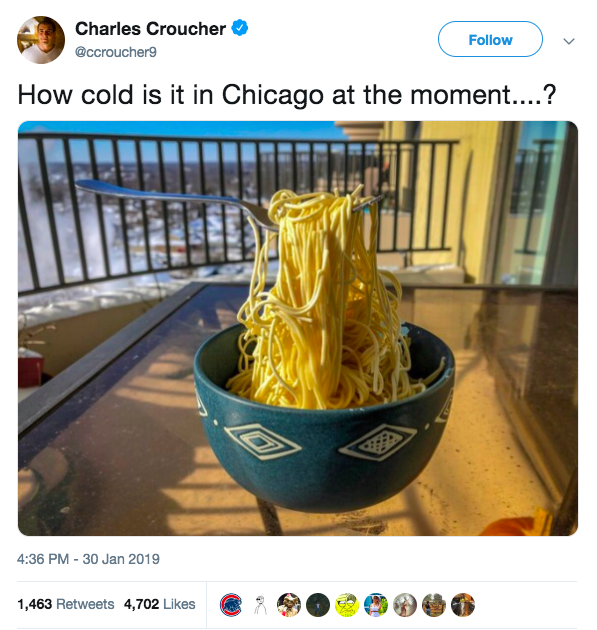The width and height of the screenshot is (597, 630).
Task: Select the last liker avatar in row
Action: [x=463, y=605]
